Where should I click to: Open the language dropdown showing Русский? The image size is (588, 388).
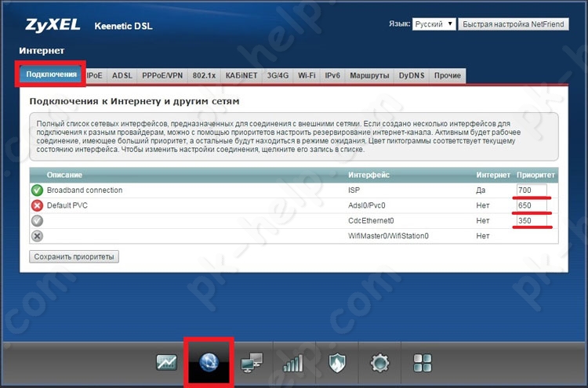[434, 24]
